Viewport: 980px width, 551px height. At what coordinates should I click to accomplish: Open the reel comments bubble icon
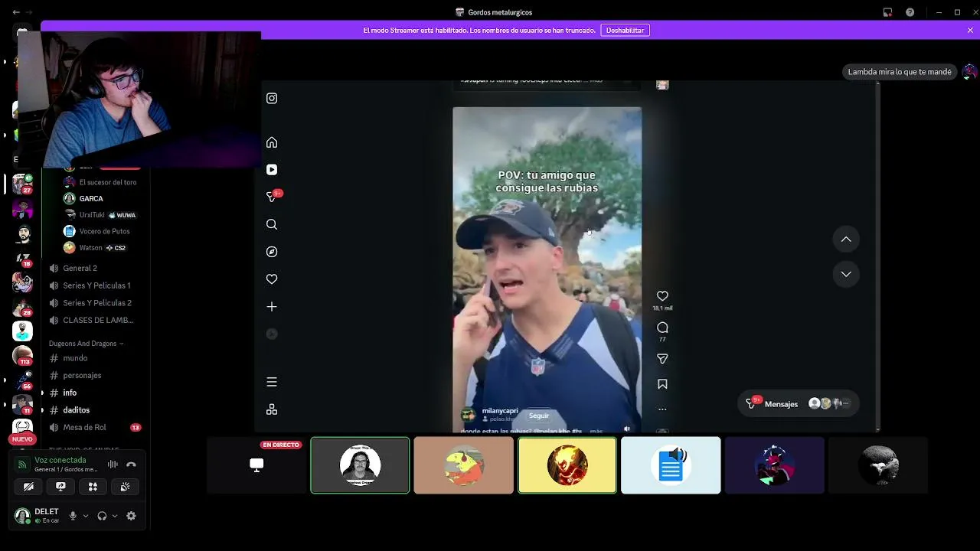coord(662,328)
